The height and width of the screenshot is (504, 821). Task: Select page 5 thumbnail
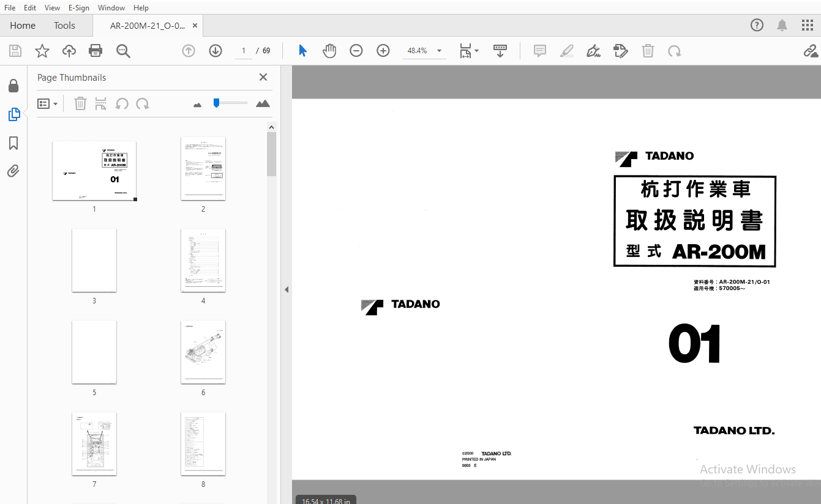point(94,352)
